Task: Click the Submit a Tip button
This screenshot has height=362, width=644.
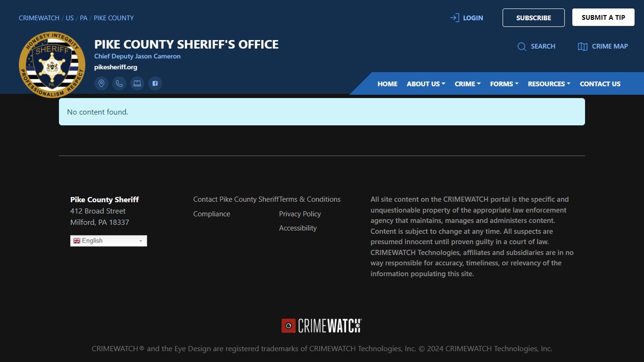Action: tap(603, 17)
